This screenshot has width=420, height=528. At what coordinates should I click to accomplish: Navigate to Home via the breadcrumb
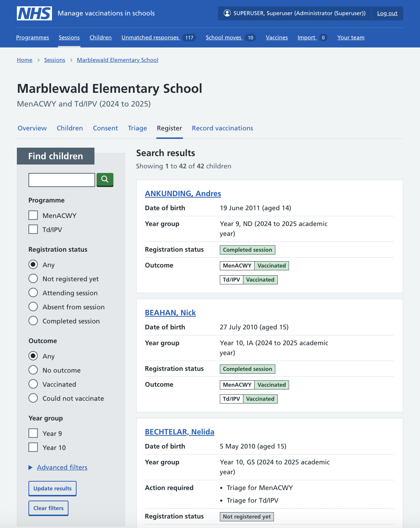click(25, 60)
